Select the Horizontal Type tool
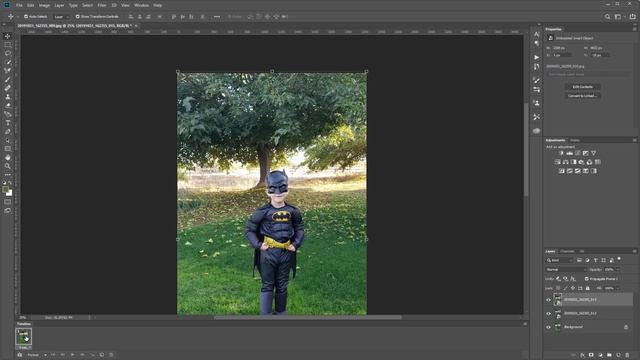 point(7,123)
